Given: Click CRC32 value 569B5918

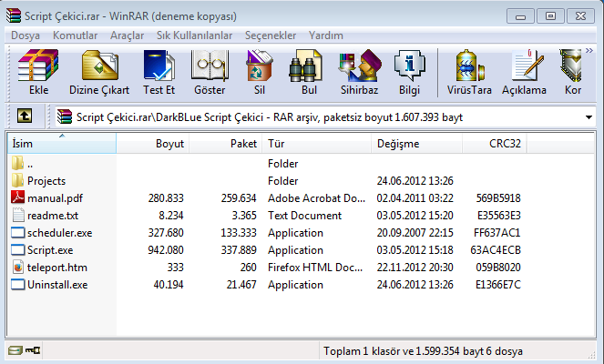Looking at the screenshot, I should [x=498, y=198].
